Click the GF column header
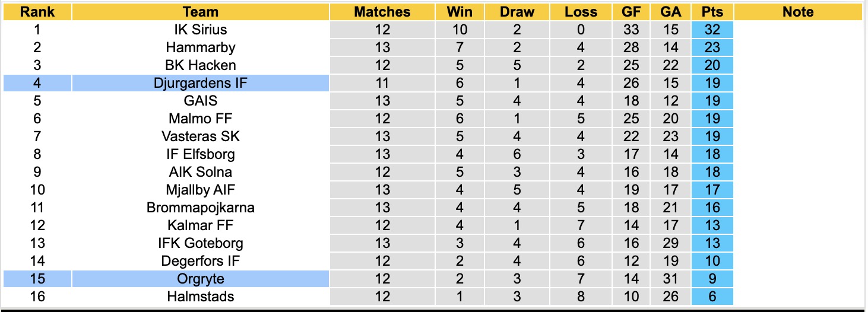The width and height of the screenshot is (868, 312). (632, 12)
